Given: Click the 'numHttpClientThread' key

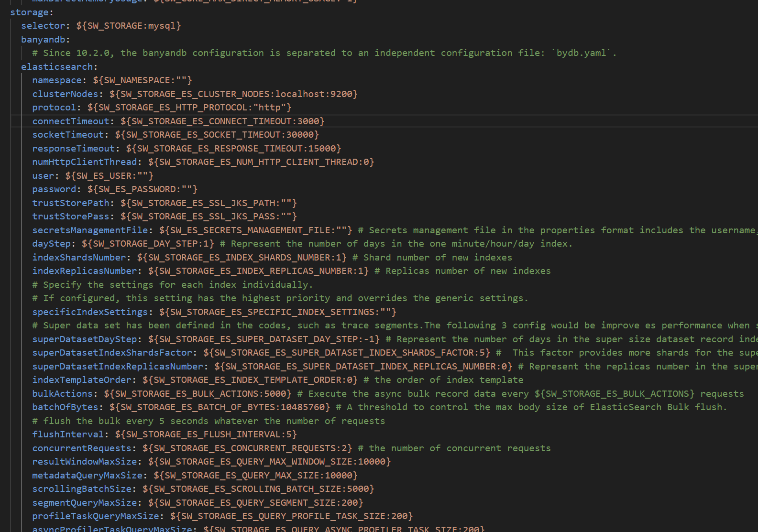Looking at the screenshot, I should [85, 162].
